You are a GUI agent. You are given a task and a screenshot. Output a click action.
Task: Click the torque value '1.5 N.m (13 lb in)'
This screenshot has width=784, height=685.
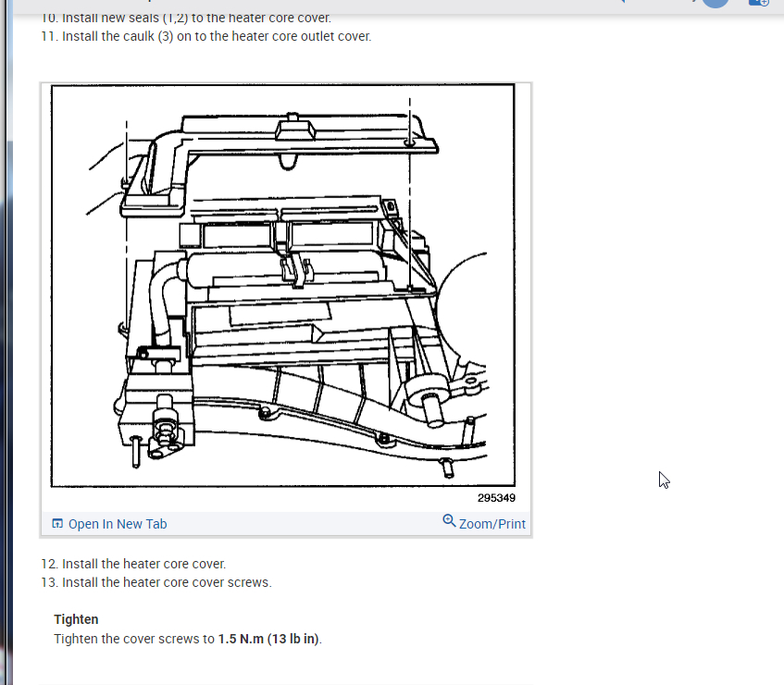click(268, 639)
